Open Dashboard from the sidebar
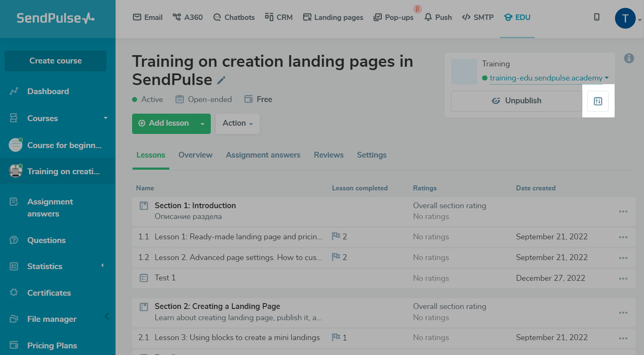This screenshot has width=644, height=355. tap(48, 91)
